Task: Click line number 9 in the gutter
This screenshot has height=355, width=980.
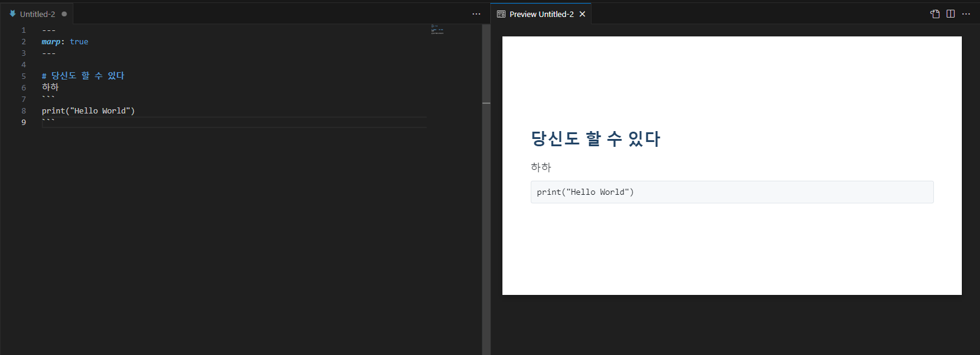Action: point(24,123)
